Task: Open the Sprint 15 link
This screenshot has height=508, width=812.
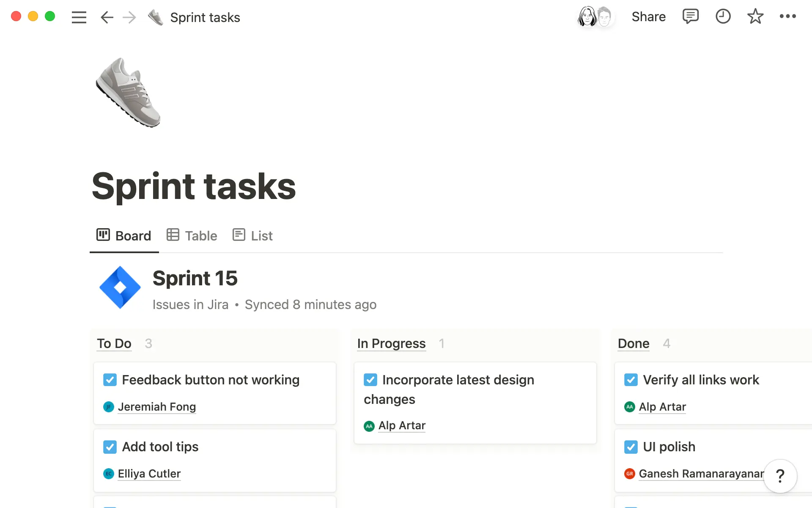Action: (195, 278)
